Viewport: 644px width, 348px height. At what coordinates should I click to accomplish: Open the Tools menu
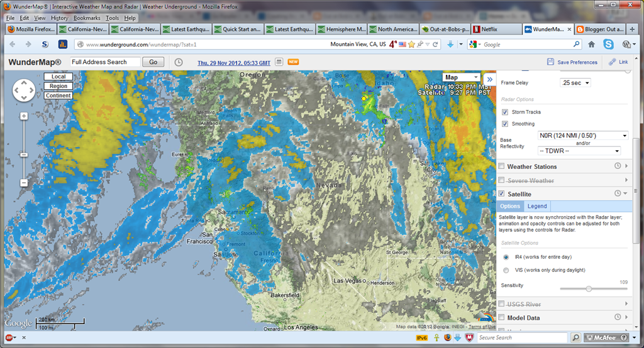(112, 18)
